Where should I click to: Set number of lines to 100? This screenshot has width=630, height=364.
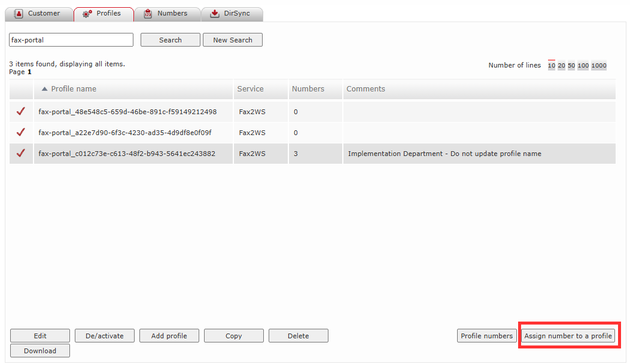coord(583,65)
